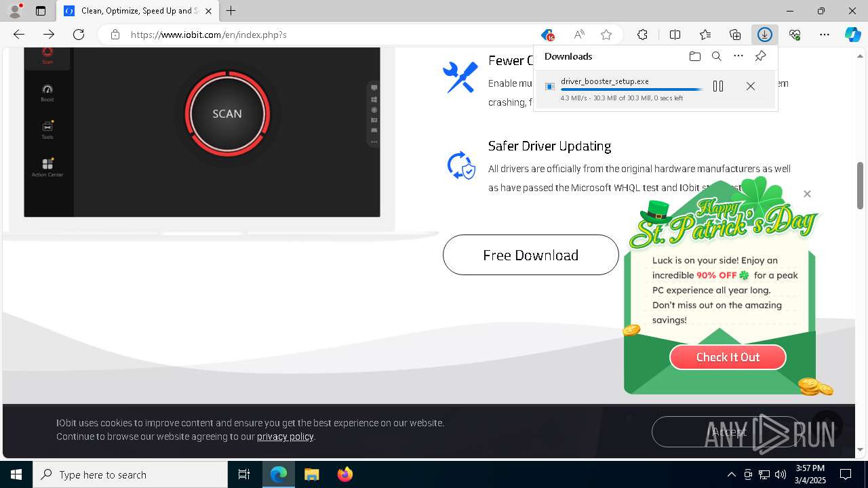Pin the Downloads panel
Viewport: 868px width, 488px height.
click(760, 56)
